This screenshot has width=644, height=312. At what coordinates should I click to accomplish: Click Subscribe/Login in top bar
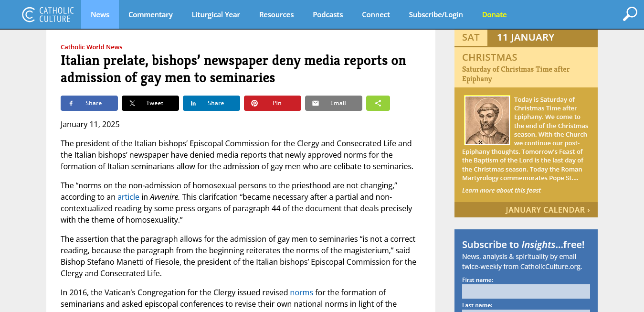pyautogui.click(x=436, y=14)
